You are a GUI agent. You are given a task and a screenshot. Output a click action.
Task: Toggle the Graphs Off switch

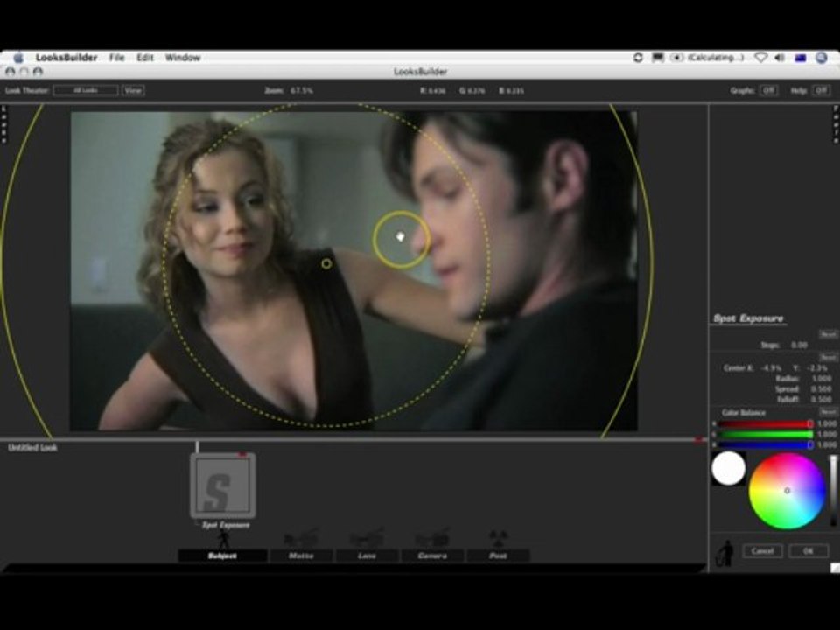coord(768,90)
